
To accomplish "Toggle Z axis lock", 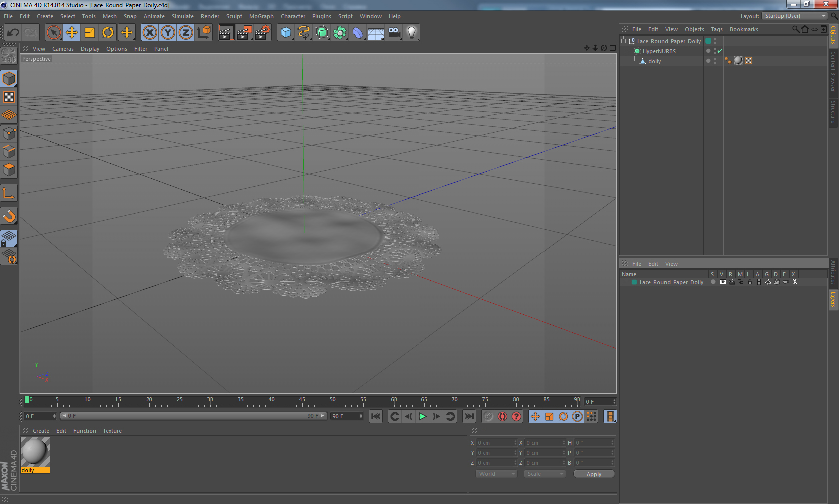I will [x=186, y=33].
